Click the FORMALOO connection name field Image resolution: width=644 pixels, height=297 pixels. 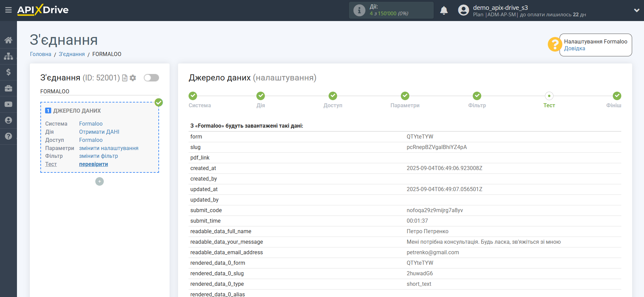(x=99, y=91)
